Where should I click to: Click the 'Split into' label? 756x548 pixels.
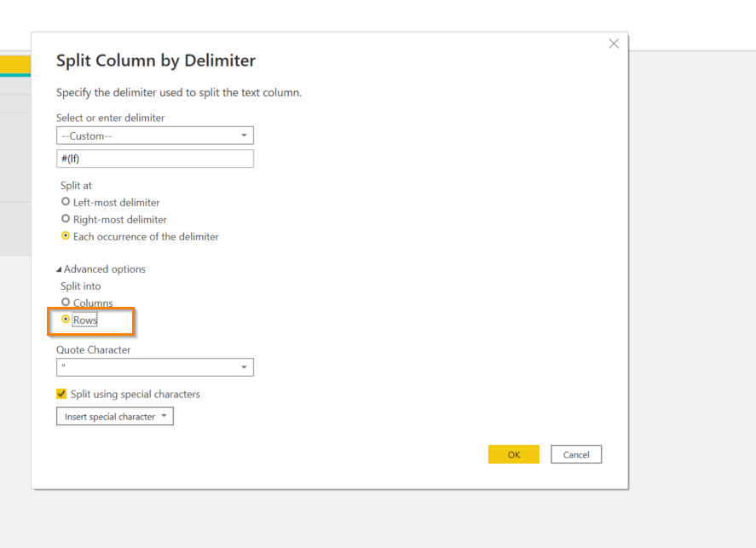click(x=80, y=286)
